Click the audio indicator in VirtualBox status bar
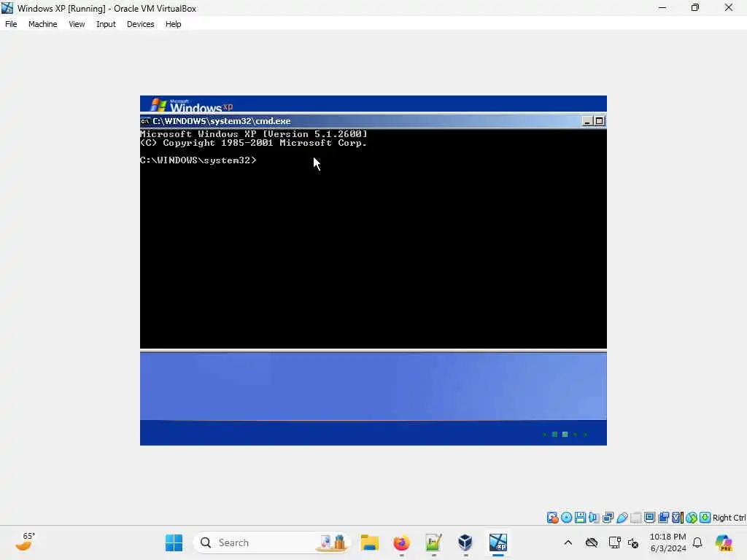The height and width of the screenshot is (560, 747). coord(594,518)
